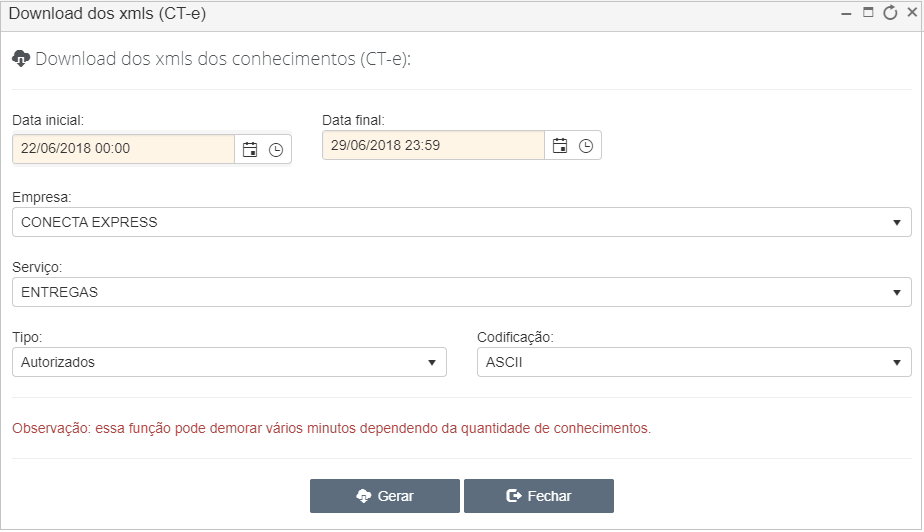Click the Fechar button
The width and height of the screenshot is (924, 532).
[539, 496]
